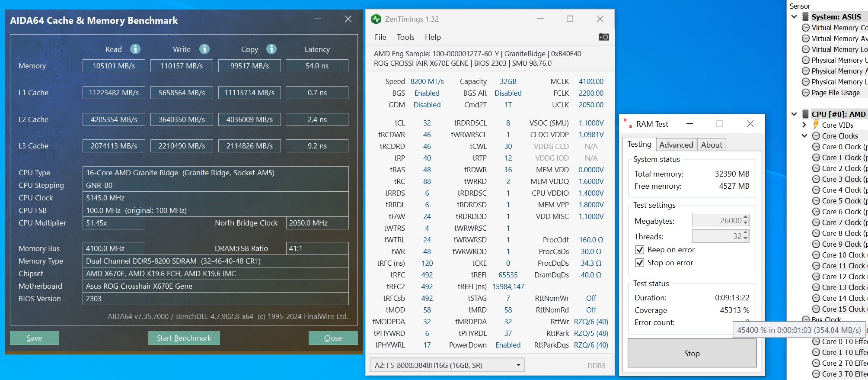
Task: Stop the running RAM Test
Action: tap(692, 353)
